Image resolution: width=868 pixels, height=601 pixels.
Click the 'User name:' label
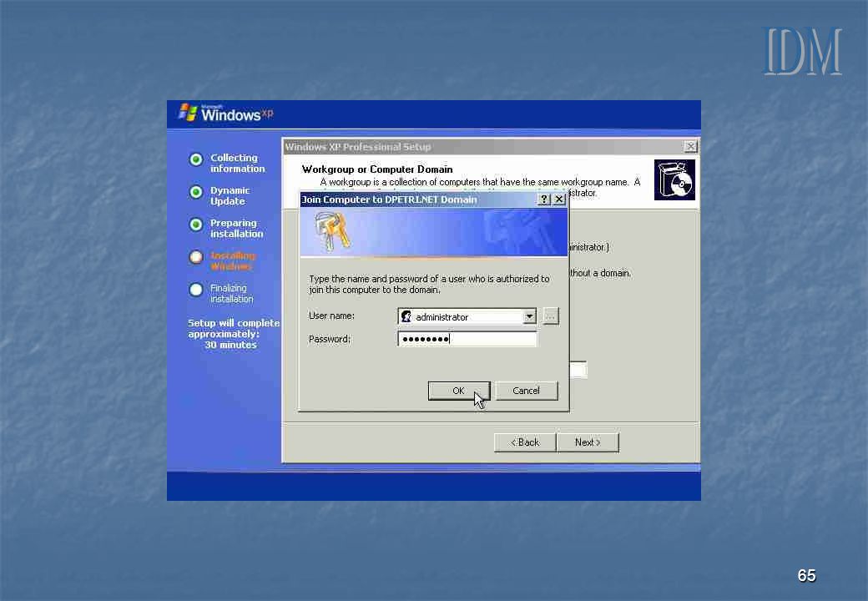[331, 316]
